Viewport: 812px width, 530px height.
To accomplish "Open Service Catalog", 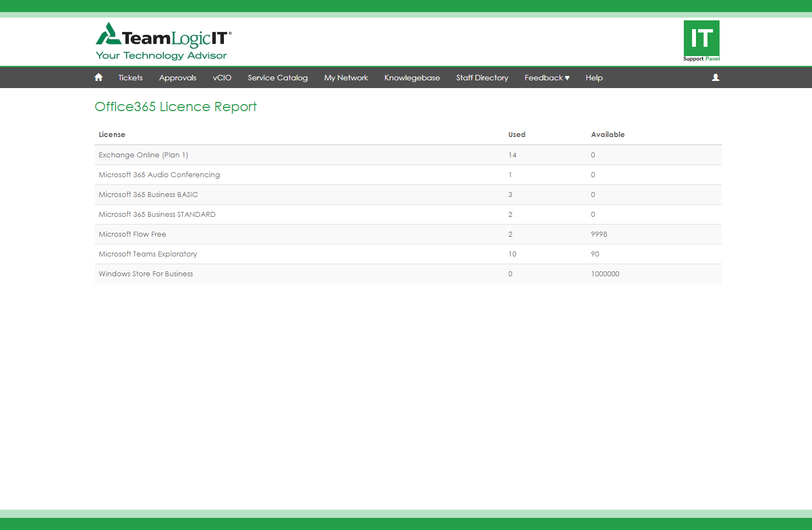I will click(278, 78).
